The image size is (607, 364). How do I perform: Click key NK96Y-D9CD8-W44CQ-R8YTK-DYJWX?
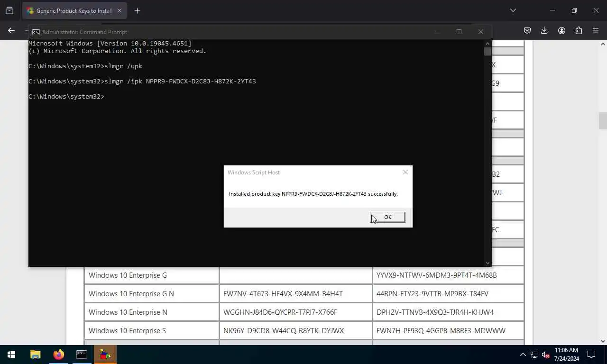(284, 331)
